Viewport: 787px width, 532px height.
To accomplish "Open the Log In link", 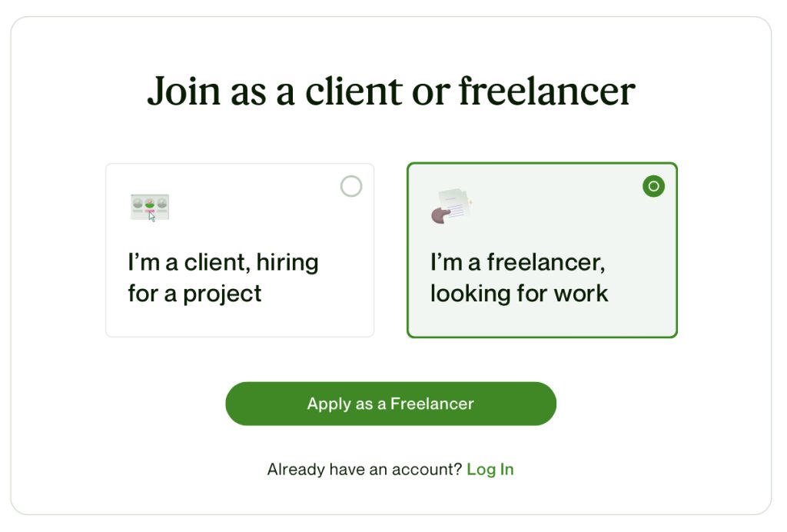I will (x=490, y=470).
